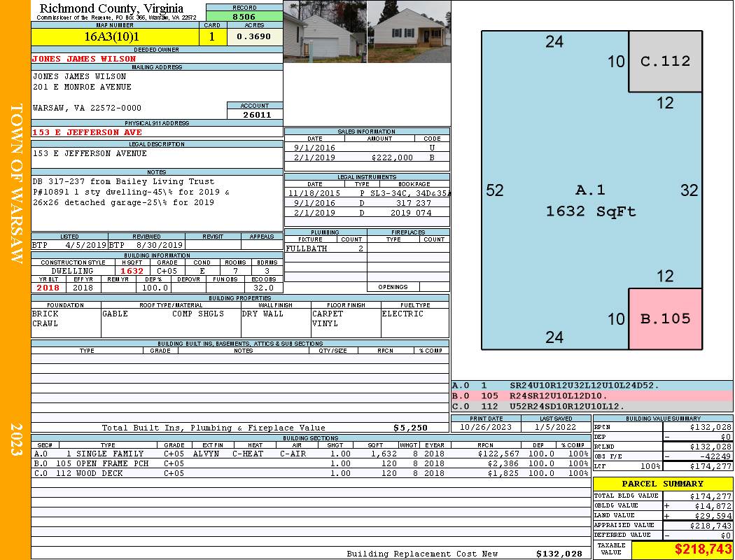Select floor finish CARPET

328,314
